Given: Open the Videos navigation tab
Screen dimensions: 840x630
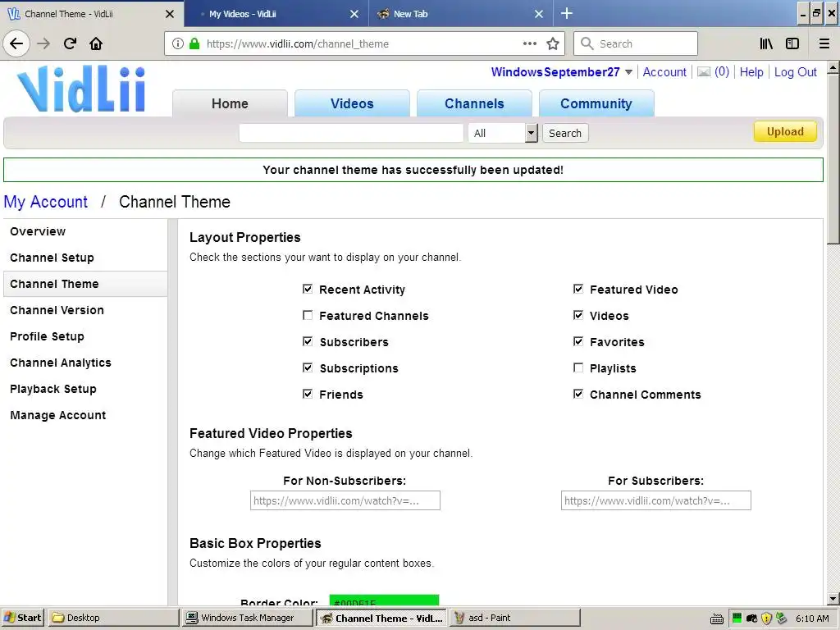Looking at the screenshot, I should click(352, 103).
